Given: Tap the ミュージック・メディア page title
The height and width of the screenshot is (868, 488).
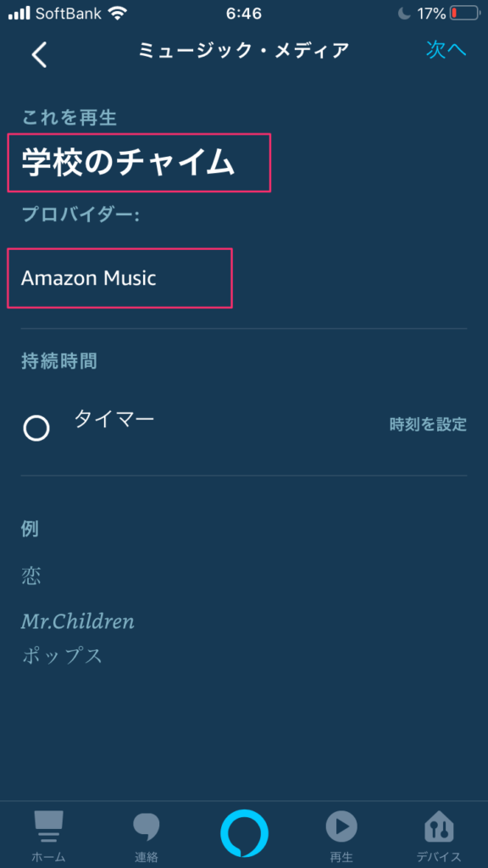Looking at the screenshot, I should pos(243,50).
